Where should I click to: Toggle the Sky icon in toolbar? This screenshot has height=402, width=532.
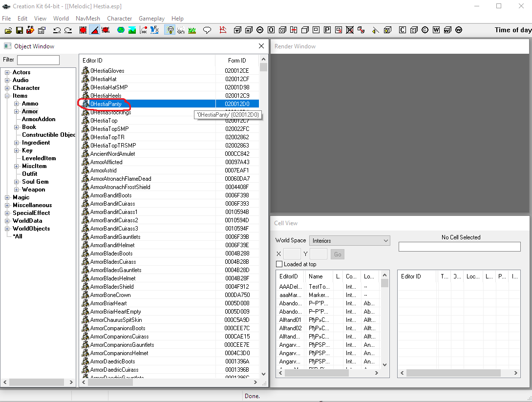pyautogui.click(x=181, y=30)
